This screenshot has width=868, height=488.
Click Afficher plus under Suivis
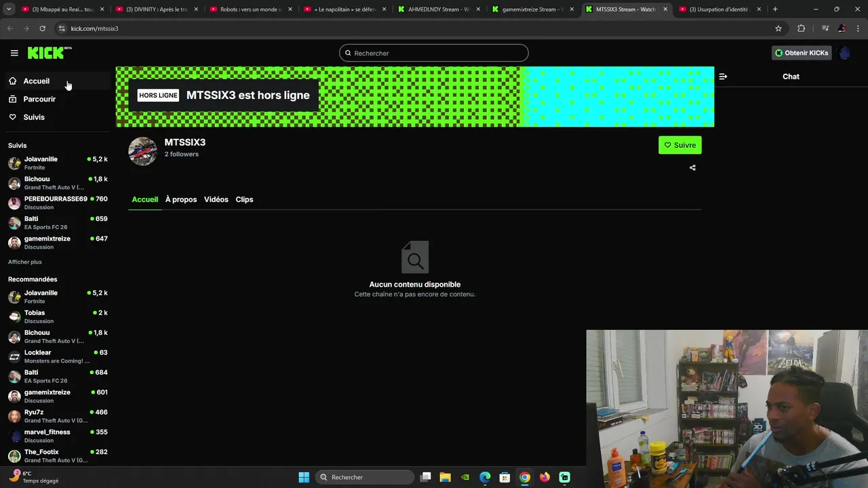coord(25,262)
